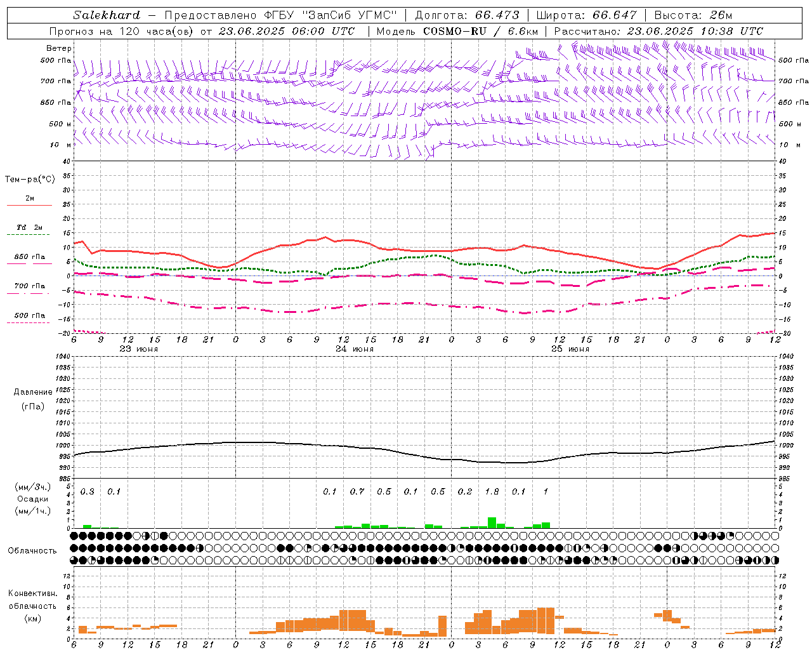The image size is (812, 650).
Task: Click the Конвективн. convective cloud label
Action: pyautogui.click(x=32, y=594)
